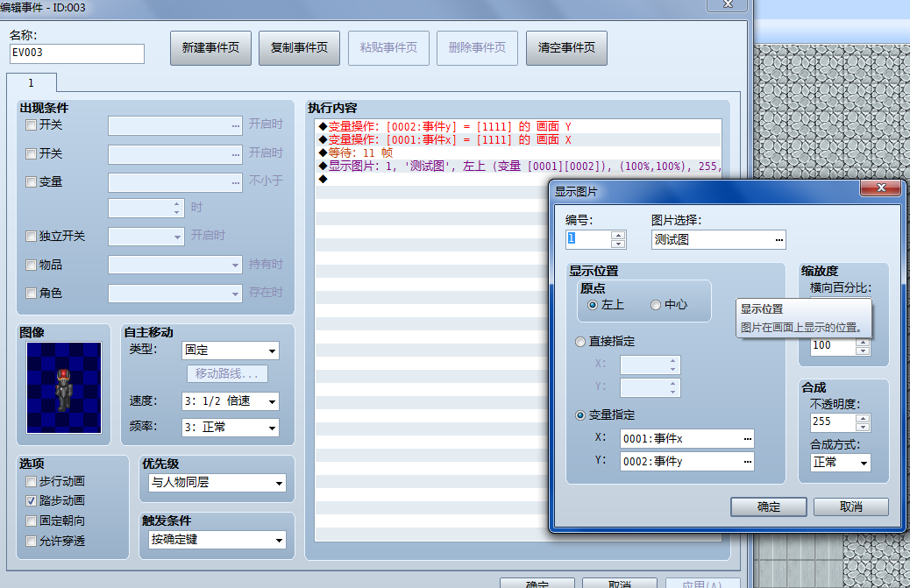Click 编号 picture number field
The height and width of the screenshot is (588, 910).
coord(588,239)
